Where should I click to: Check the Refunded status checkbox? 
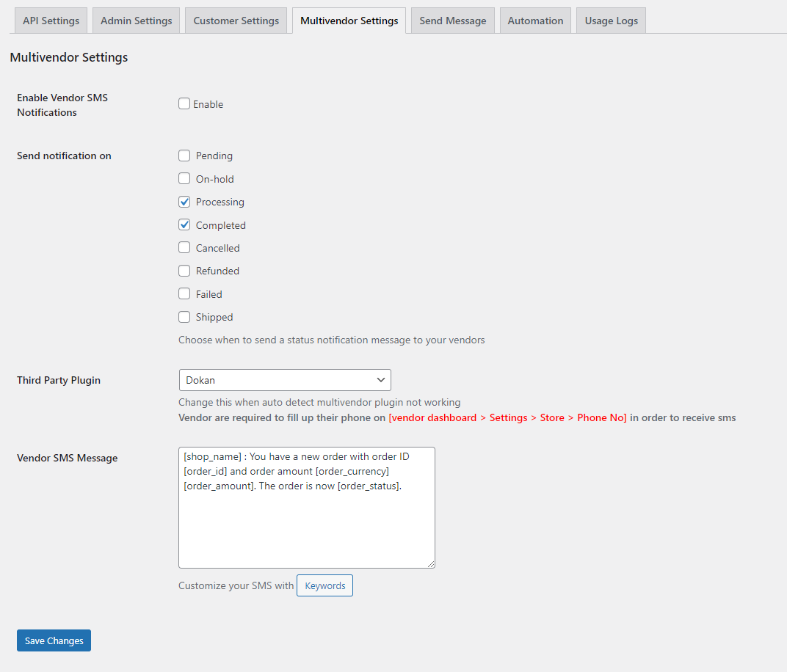tap(184, 271)
